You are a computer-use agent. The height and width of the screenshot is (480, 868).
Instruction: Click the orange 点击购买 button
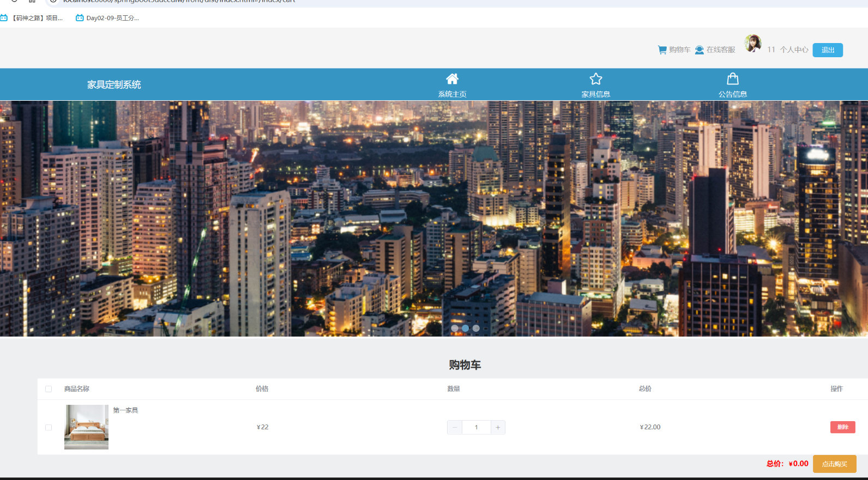834,464
